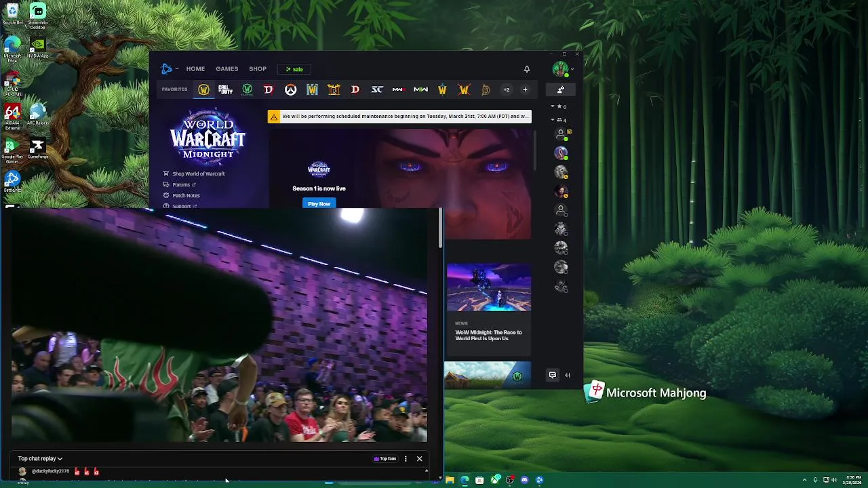
Task: Close the chat replay panel
Action: tap(419, 459)
